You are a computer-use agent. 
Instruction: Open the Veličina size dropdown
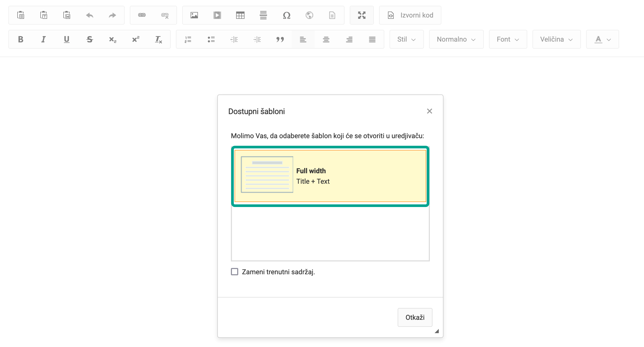pyautogui.click(x=556, y=39)
